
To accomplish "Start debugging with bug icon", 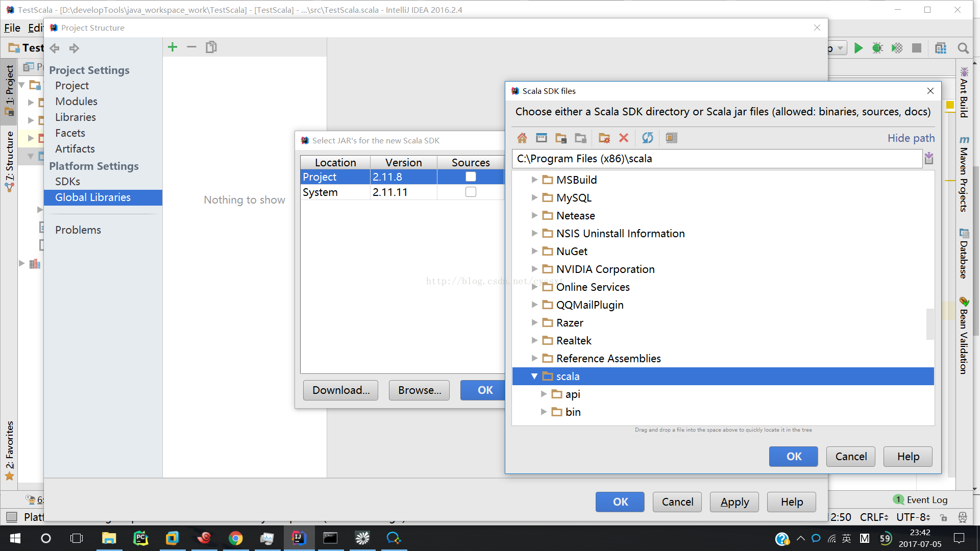I will 877,48.
